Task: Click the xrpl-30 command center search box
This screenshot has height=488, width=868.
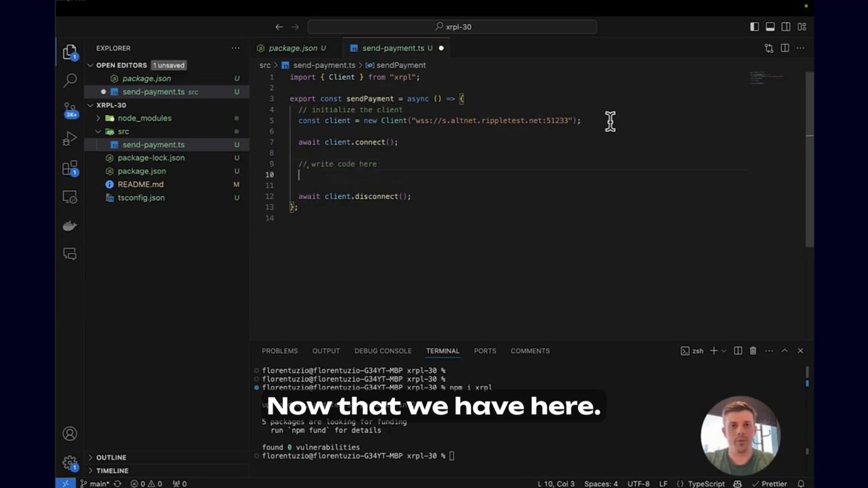Action: pyautogui.click(x=452, y=27)
